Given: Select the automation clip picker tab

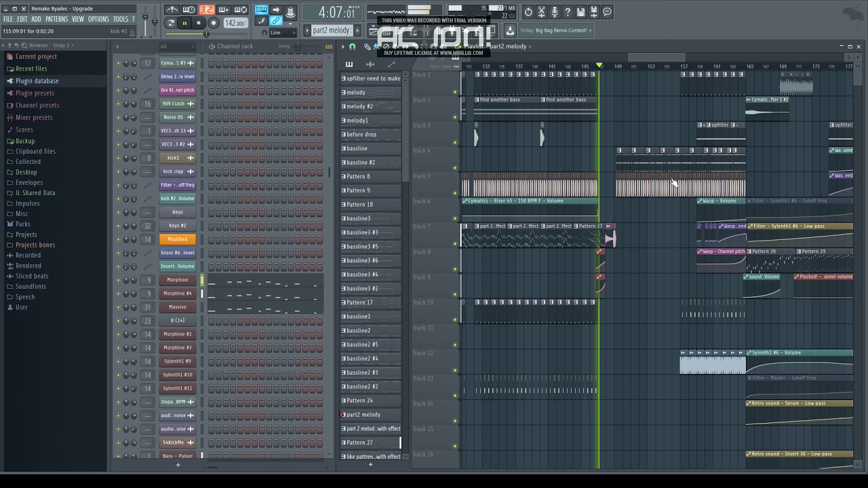Looking at the screenshot, I should pyautogui.click(x=391, y=64).
